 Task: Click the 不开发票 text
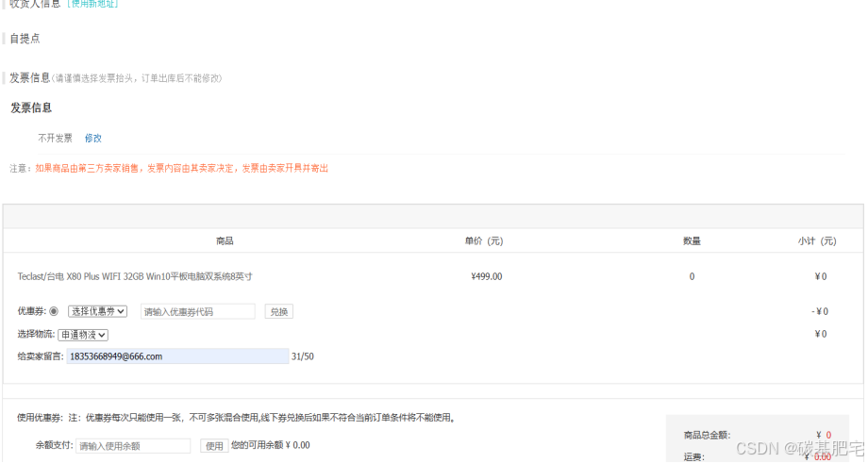(x=55, y=139)
